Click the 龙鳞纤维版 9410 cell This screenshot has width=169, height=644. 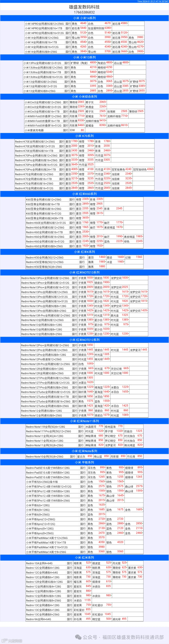tap(96, 121)
